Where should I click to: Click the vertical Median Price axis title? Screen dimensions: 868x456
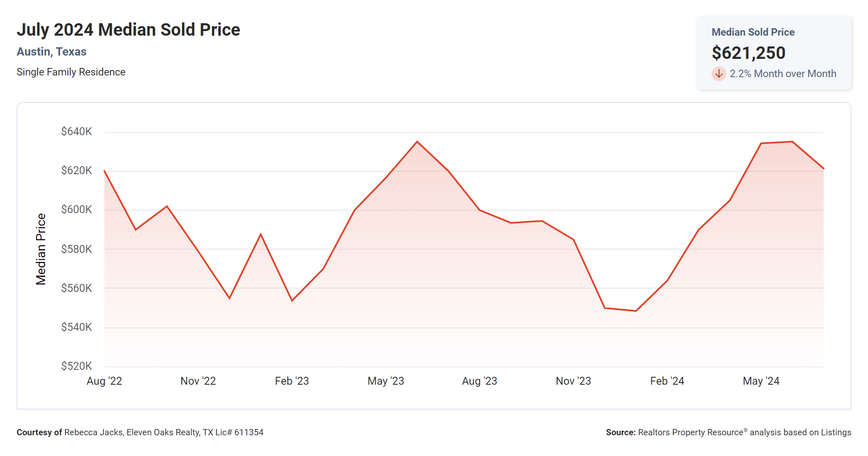(41, 249)
